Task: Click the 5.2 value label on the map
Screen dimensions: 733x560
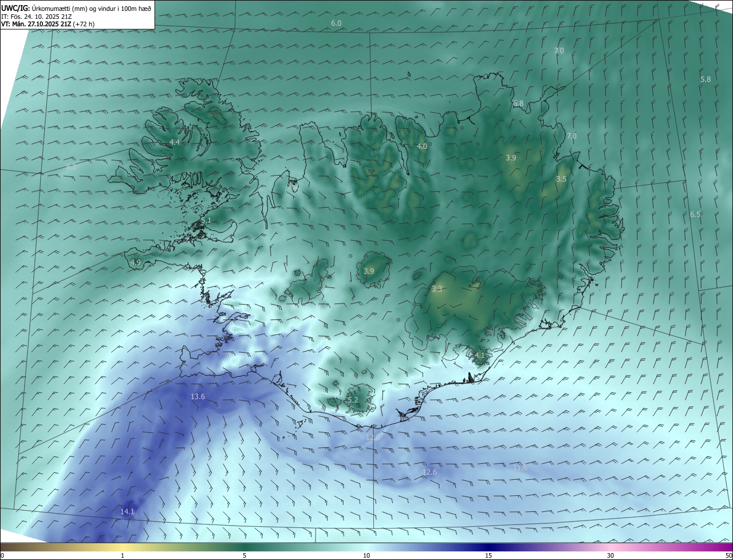Action: [353, 400]
